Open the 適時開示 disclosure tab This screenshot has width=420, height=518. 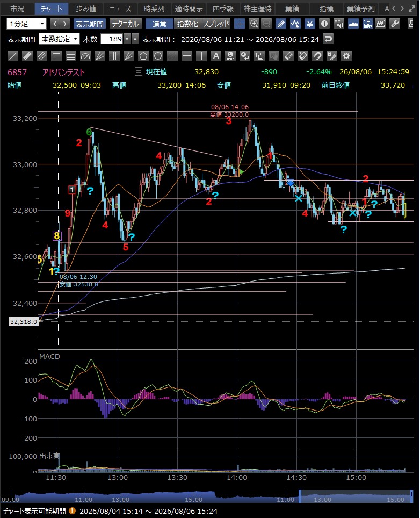click(x=189, y=9)
